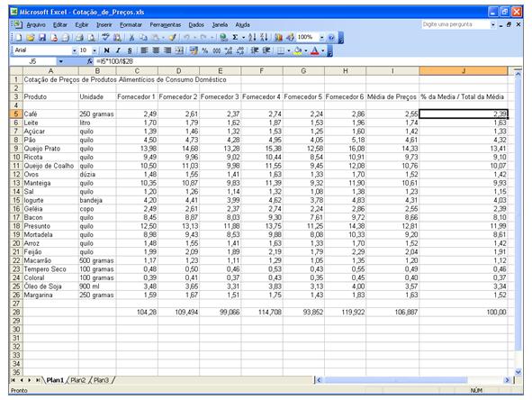The image size is (532, 400).
Task: Open the font color dropdown arrow
Action: coord(322,50)
